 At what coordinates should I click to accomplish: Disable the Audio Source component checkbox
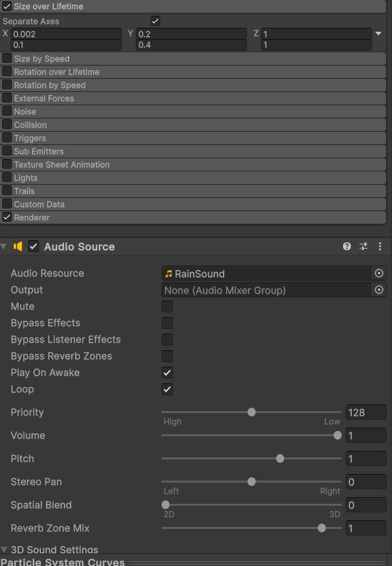tap(34, 246)
